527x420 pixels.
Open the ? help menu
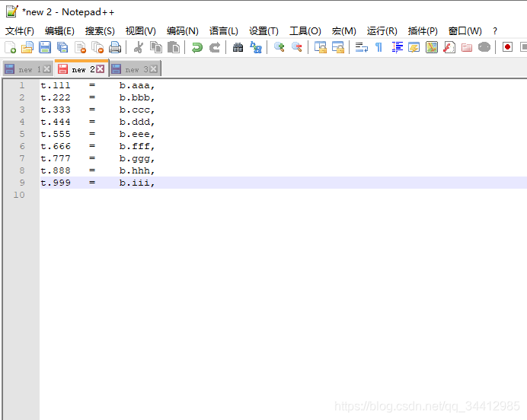pos(495,31)
